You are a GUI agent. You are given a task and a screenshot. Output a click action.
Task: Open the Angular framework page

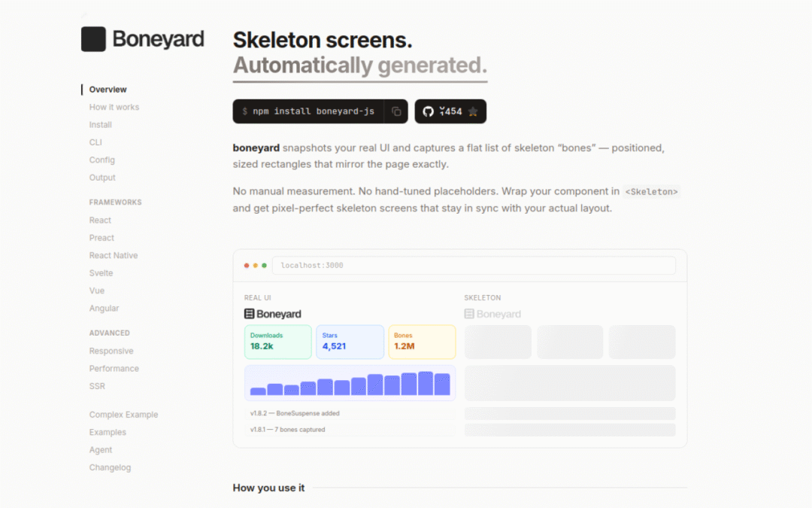(x=104, y=309)
